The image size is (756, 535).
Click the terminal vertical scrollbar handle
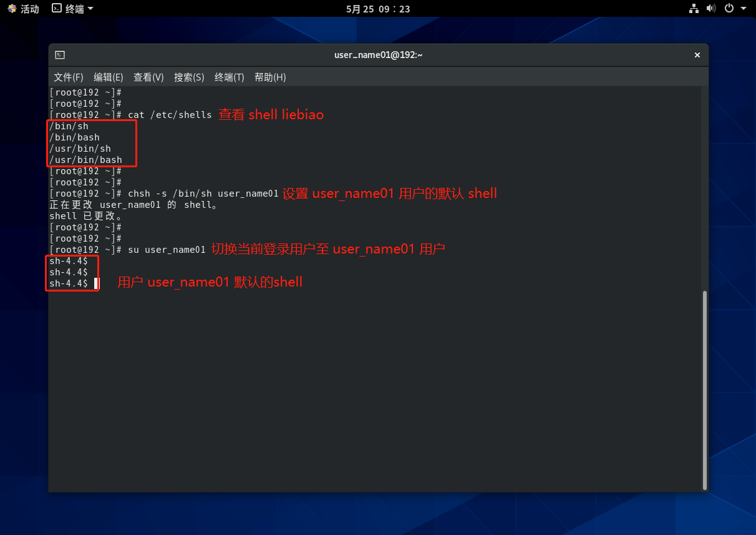pos(705,390)
